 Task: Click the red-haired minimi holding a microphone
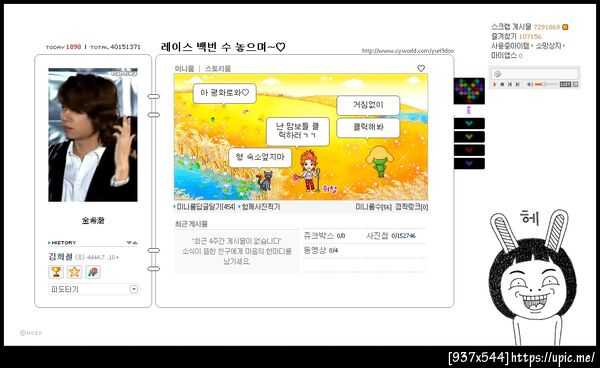309,171
